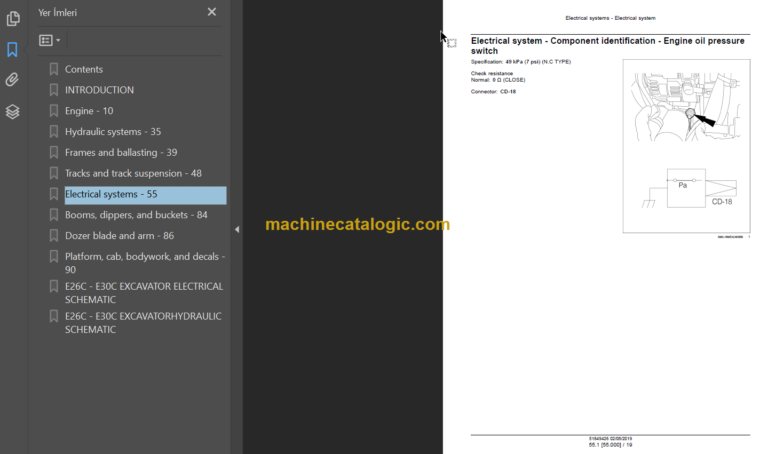
Task: Open Tracks and track suspension - 48
Action: pos(133,173)
